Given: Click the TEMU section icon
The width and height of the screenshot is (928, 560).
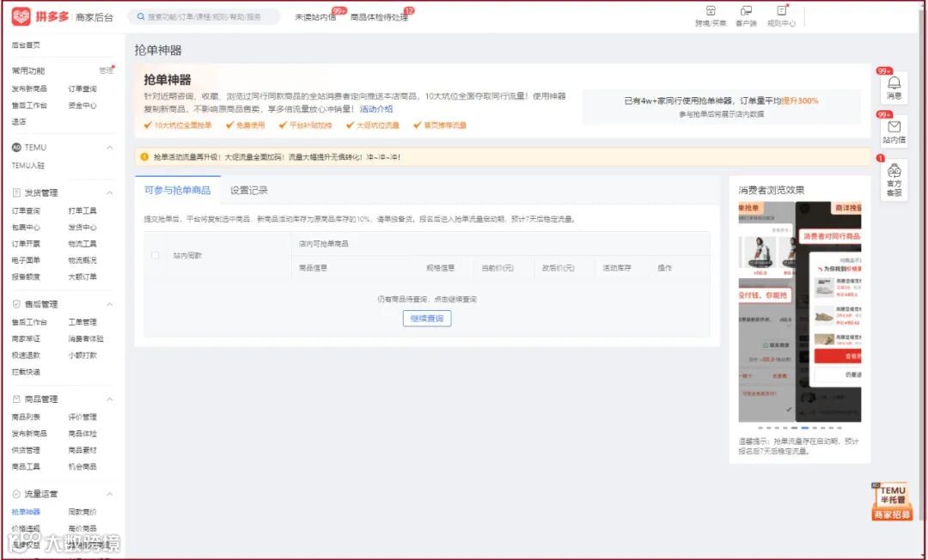Looking at the screenshot, I should pos(16,147).
